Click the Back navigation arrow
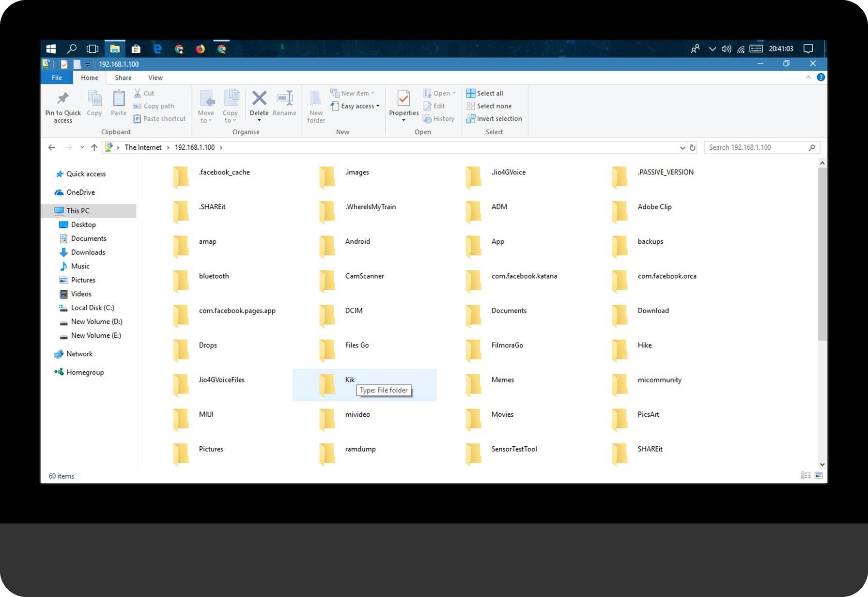 tap(52, 147)
